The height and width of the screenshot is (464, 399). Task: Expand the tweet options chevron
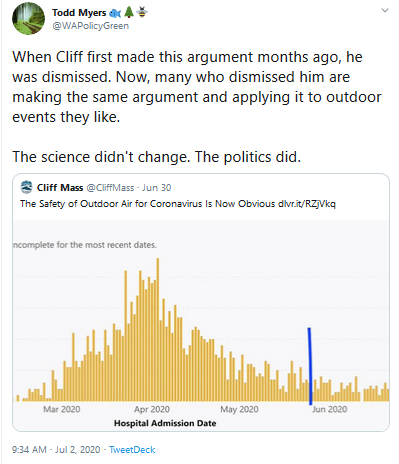click(x=385, y=10)
